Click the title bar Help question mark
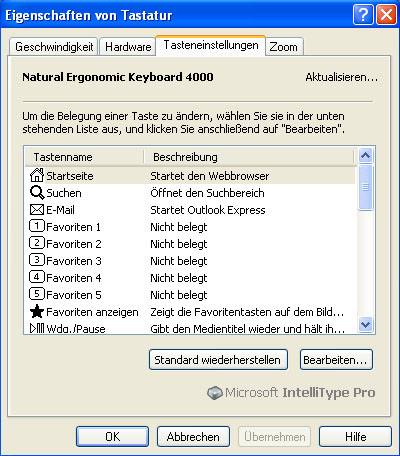Image resolution: width=400 pixels, height=456 pixels. pyautogui.click(x=363, y=15)
